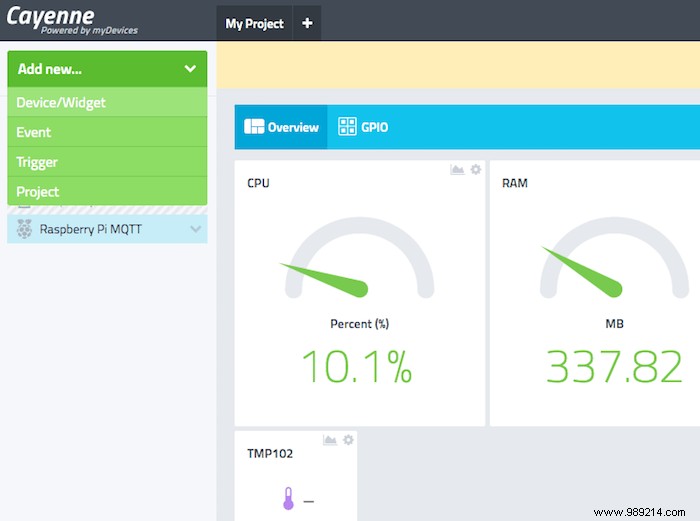Viewport: 700px width, 521px height.
Task: Switch to the Overview tab
Action: pyautogui.click(x=281, y=127)
